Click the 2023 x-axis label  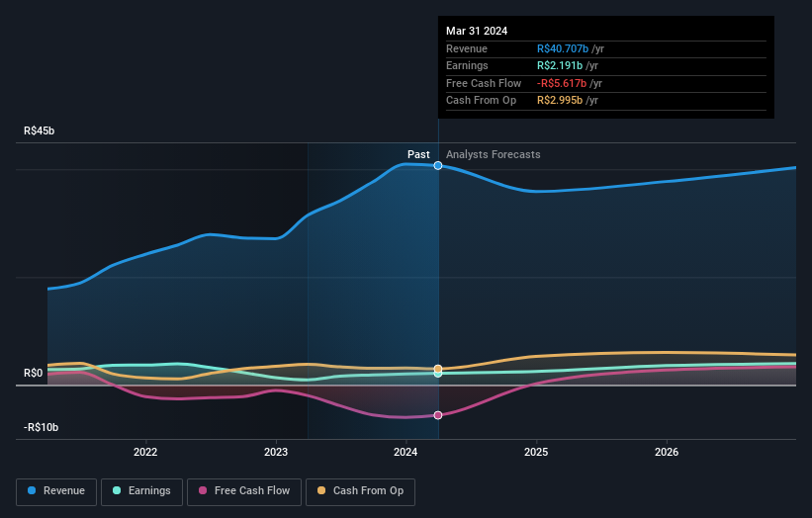(x=276, y=452)
